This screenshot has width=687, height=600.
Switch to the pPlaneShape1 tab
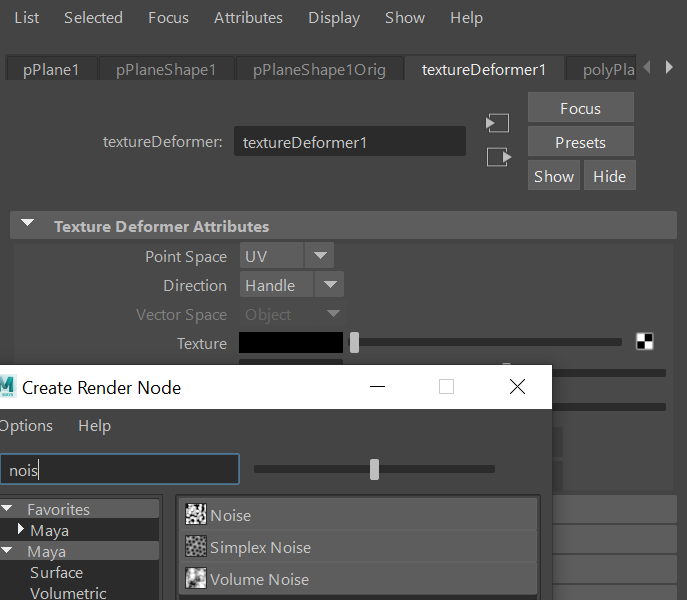click(166, 69)
